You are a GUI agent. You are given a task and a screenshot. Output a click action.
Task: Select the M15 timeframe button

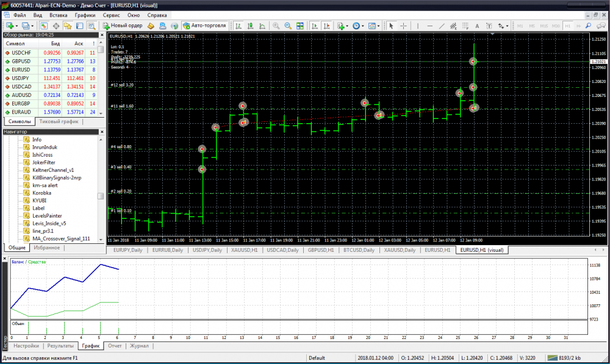(544, 26)
